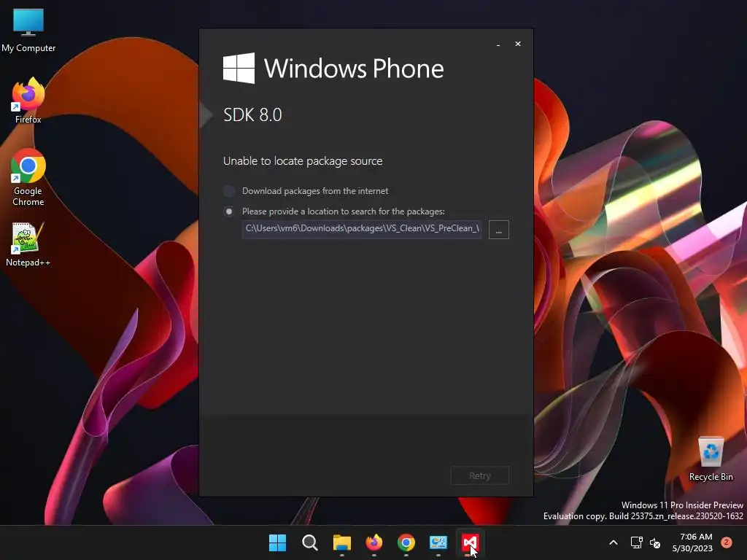Click the Visual Studio installer taskbar icon
747x560 pixels.
click(471, 542)
